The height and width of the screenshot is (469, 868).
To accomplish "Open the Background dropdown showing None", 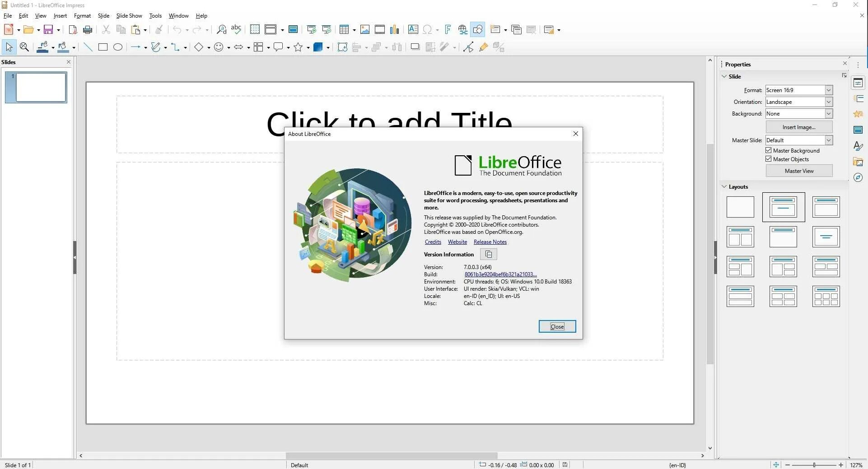I will 799,114.
